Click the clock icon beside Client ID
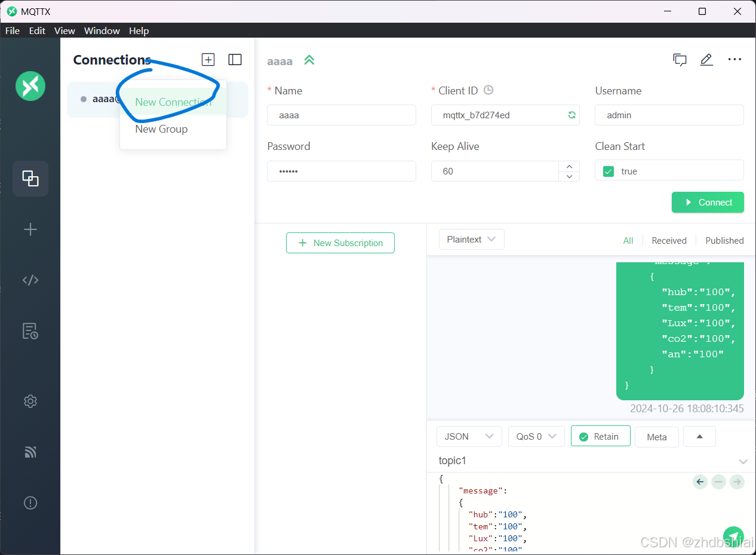This screenshot has width=756, height=555. pyautogui.click(x=488, y=90)
